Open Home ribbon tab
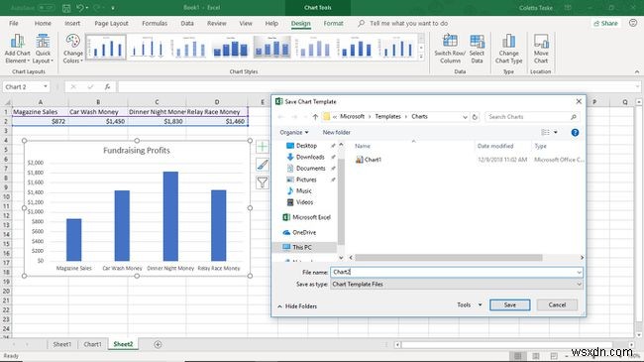Screen dimensions: 644x362 [x=43, y=24]
